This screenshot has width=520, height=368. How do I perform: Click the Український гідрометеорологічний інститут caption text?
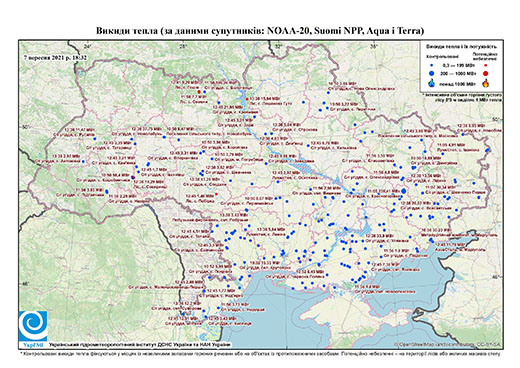coord(139,344)
